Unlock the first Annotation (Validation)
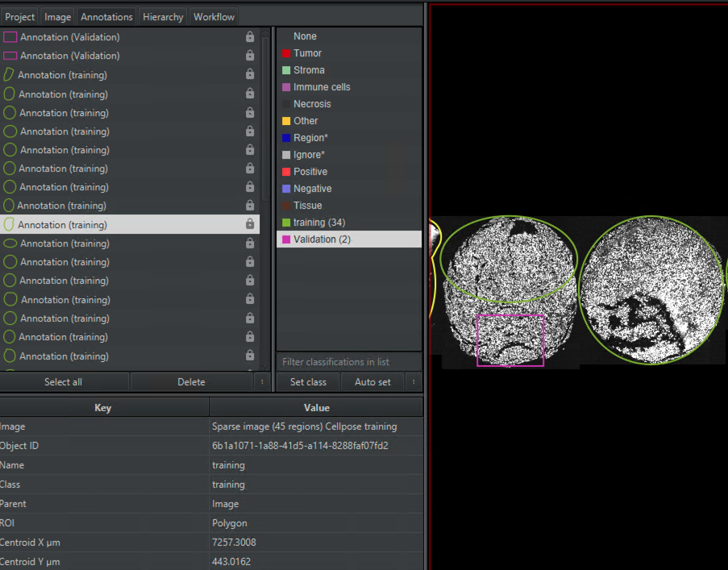This screenshot has height=570, width=728. point(250,36)
